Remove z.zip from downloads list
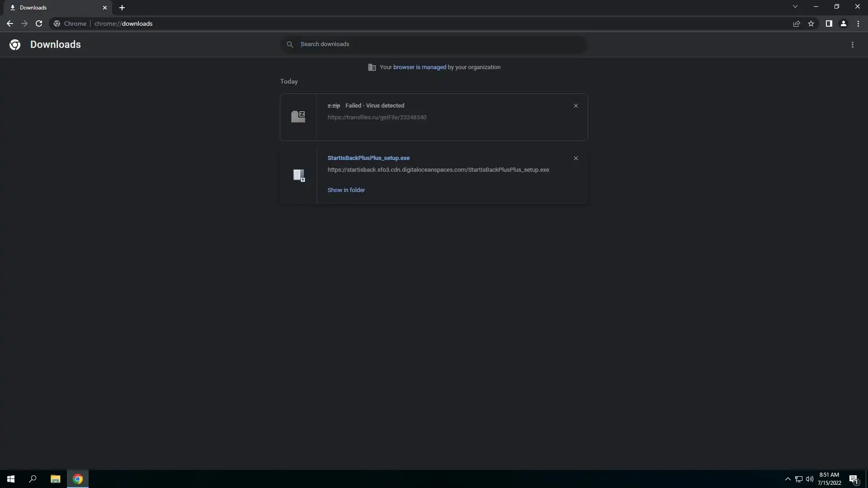The height and width of the screenshot is (488, 868). (576, 106)
